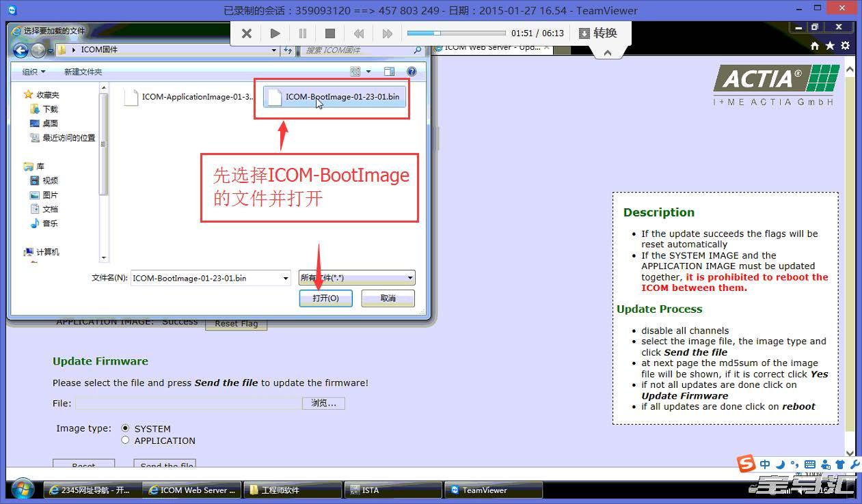
Task: Select 库 in the navigation pane
Action: tap(33, 166)
